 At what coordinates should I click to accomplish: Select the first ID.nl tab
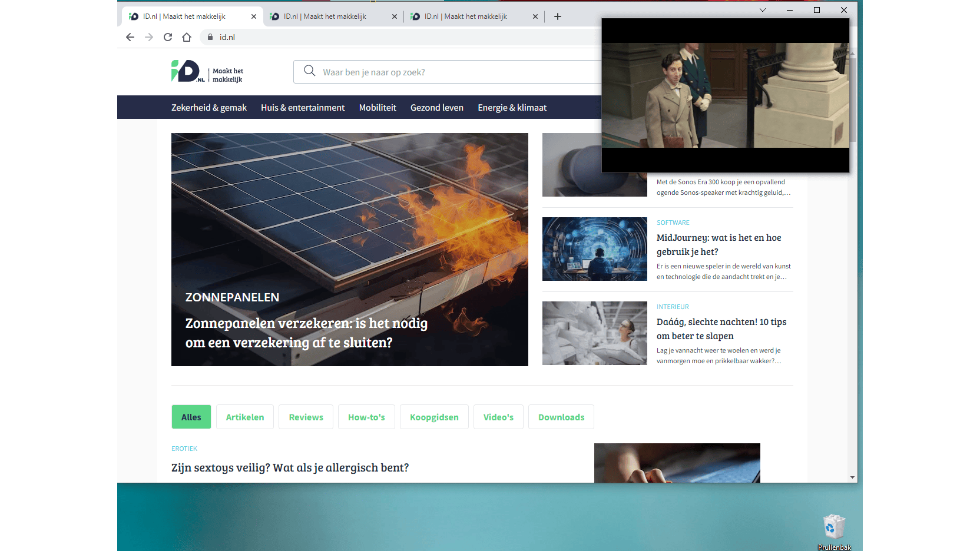tap(193, 16)
